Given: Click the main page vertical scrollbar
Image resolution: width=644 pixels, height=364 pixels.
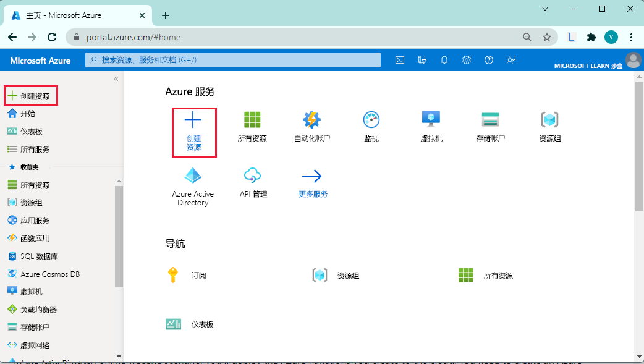Looking at the screenshot, I should click(639, 146).
